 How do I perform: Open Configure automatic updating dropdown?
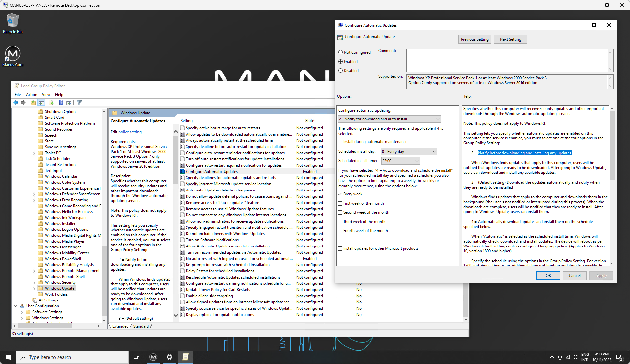(389, 119)
